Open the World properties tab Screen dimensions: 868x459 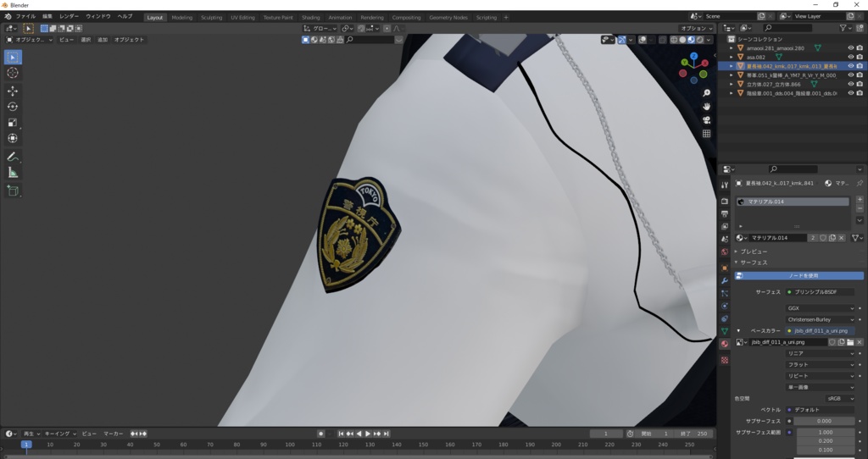(725, 252)
